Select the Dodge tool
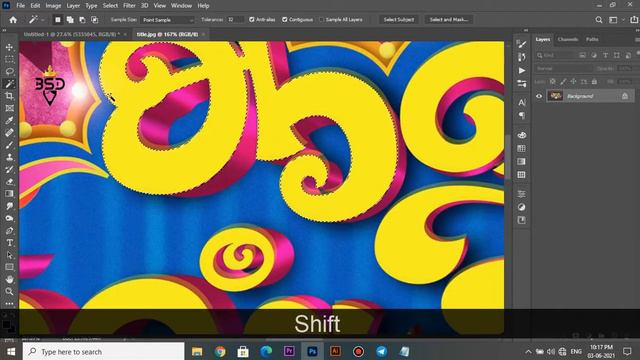This screenshot has width=640, height=360. tap(9, 218)
